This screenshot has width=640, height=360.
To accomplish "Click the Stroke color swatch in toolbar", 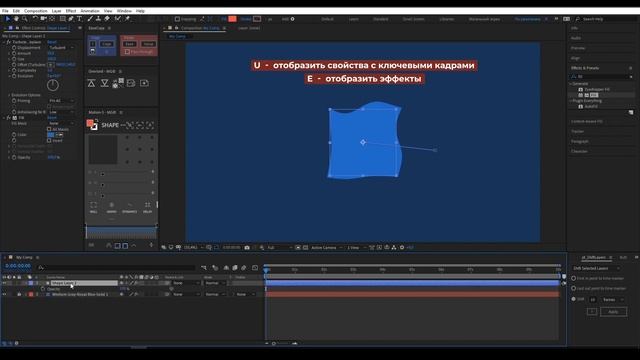I will point(257,19).
